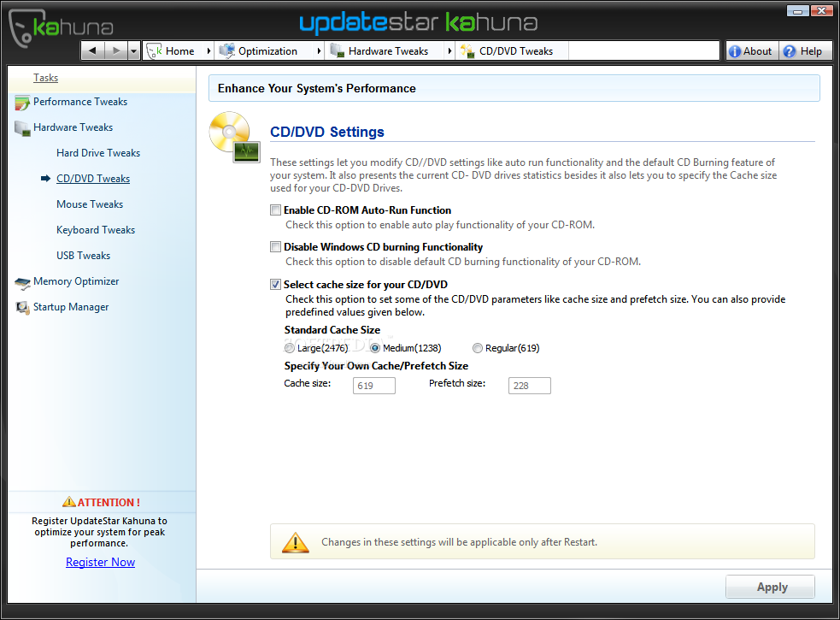840x620 pixels.
Task: Open Mouse Tweaks in sidebar
Action: (90, 204)
